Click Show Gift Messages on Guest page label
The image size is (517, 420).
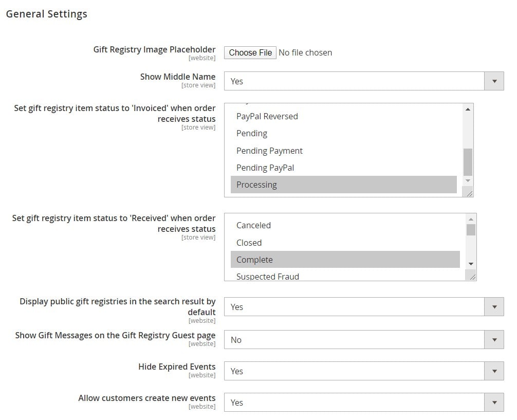pyautogui.click(x=115, y=336)
